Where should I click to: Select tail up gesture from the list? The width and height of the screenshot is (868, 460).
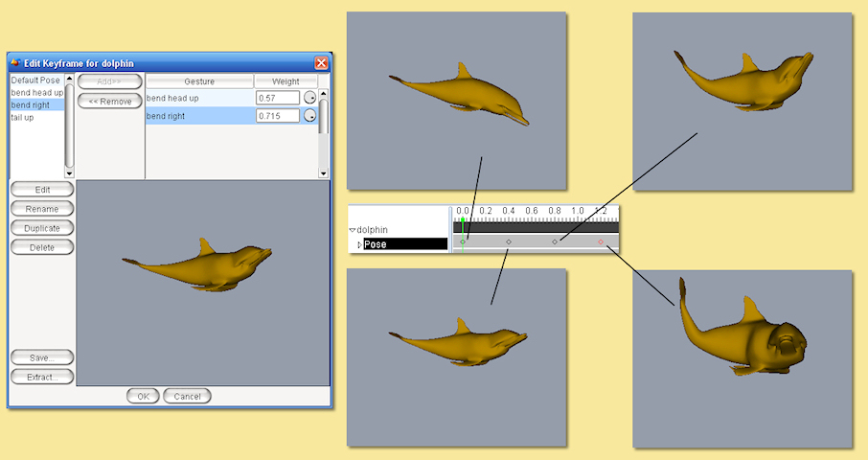tap(22, 117)
